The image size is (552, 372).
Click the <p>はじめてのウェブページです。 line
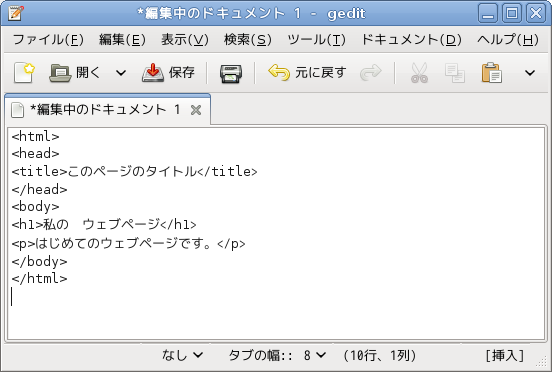tap(128, 243)
